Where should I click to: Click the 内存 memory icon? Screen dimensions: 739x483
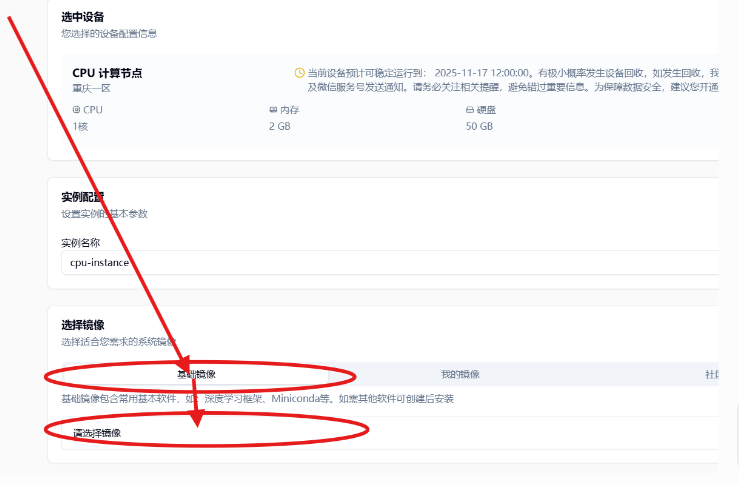[273, 110]
